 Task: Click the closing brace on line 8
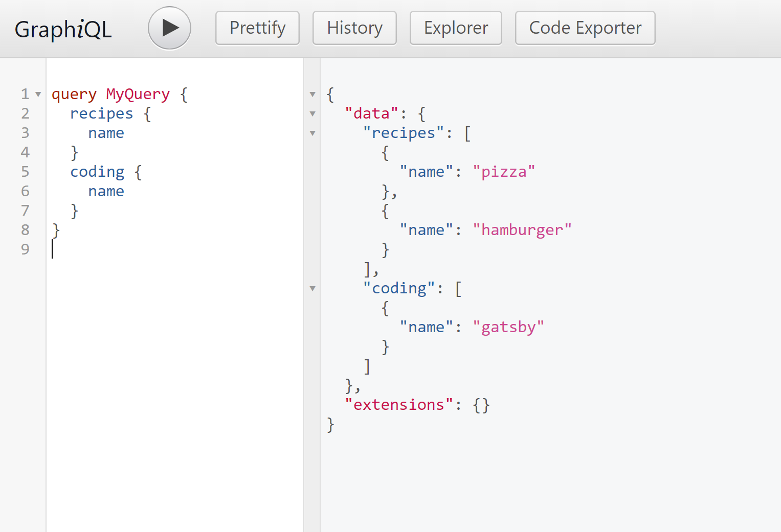56,230
